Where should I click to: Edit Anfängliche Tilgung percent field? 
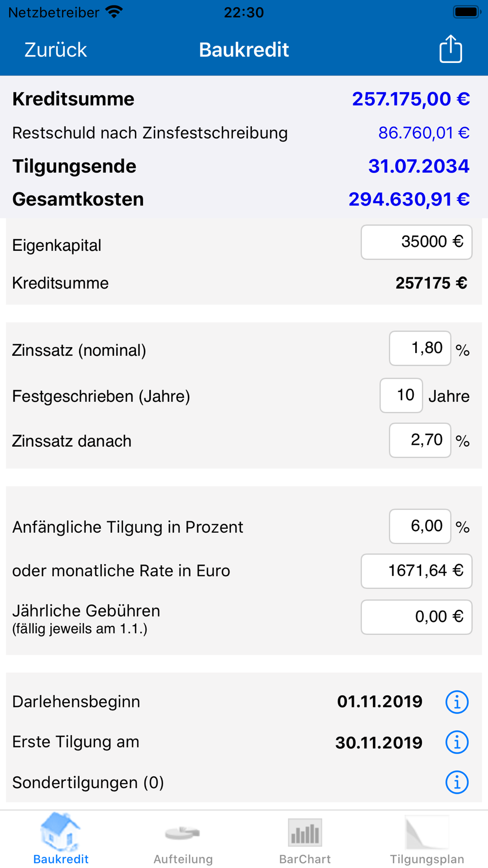(x=420, y=526)
